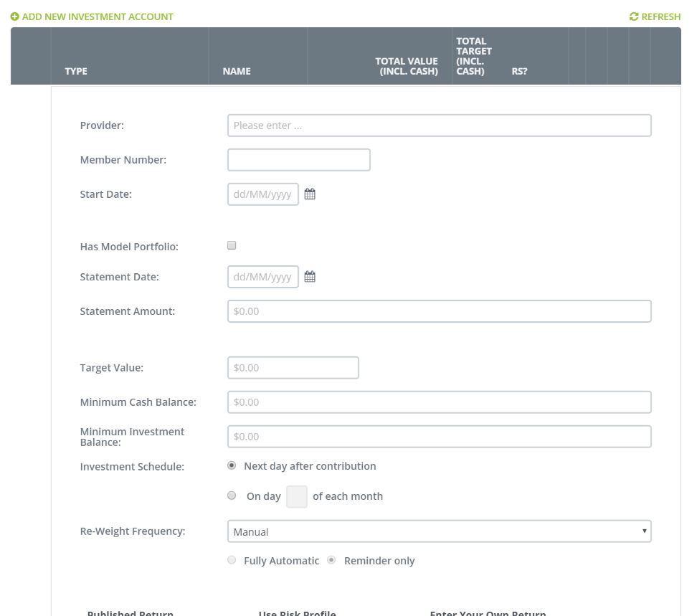Click the Add New Investment Account plus icon

click(x=15, y=16)
